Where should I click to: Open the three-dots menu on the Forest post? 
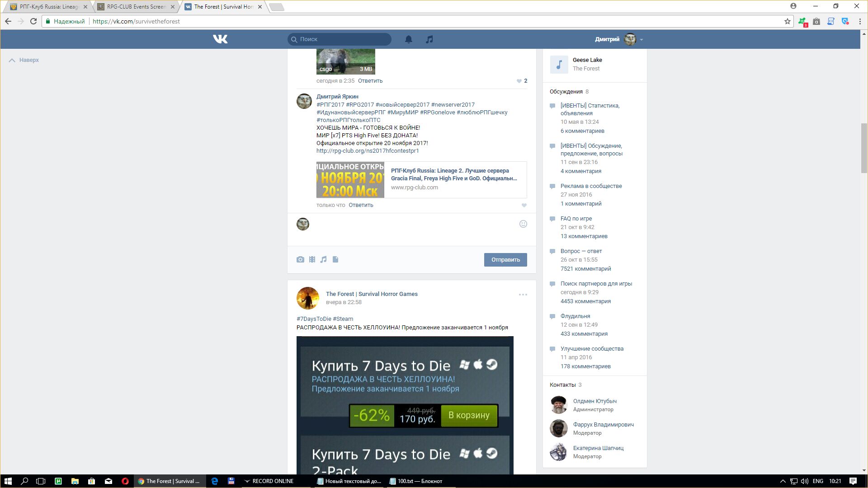523,295
